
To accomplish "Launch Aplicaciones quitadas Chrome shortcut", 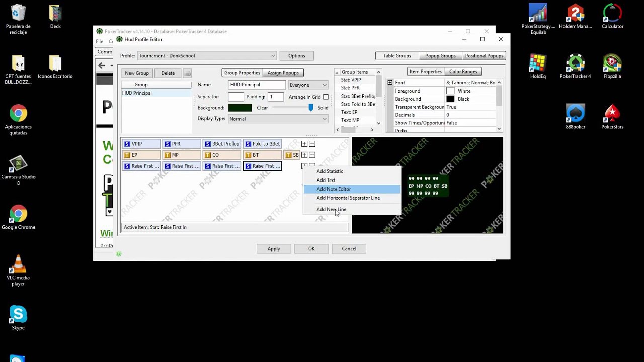I will (18, 120).
